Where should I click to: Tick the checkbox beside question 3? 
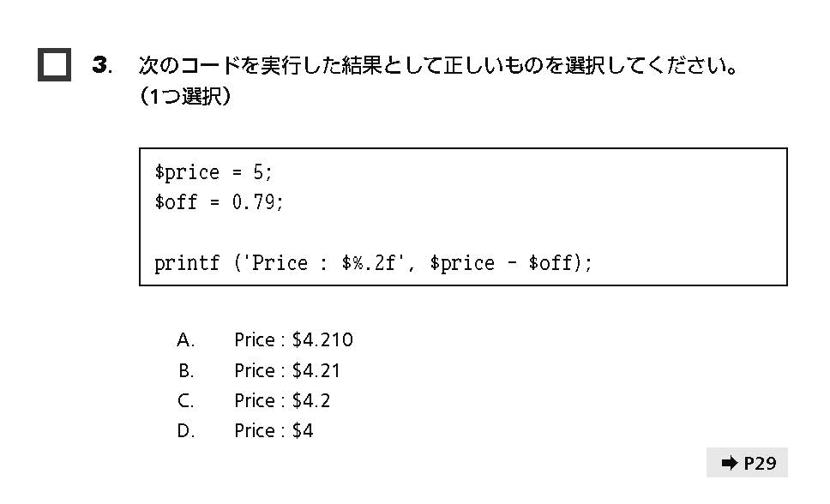pyautogui.click(x=55, y=64)
